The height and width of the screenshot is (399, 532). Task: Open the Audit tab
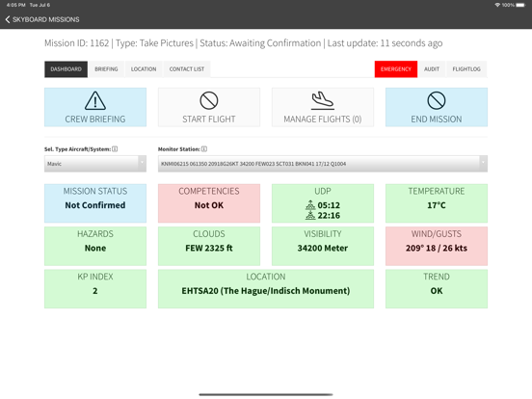pyautogui.click(x=432, y=69)
